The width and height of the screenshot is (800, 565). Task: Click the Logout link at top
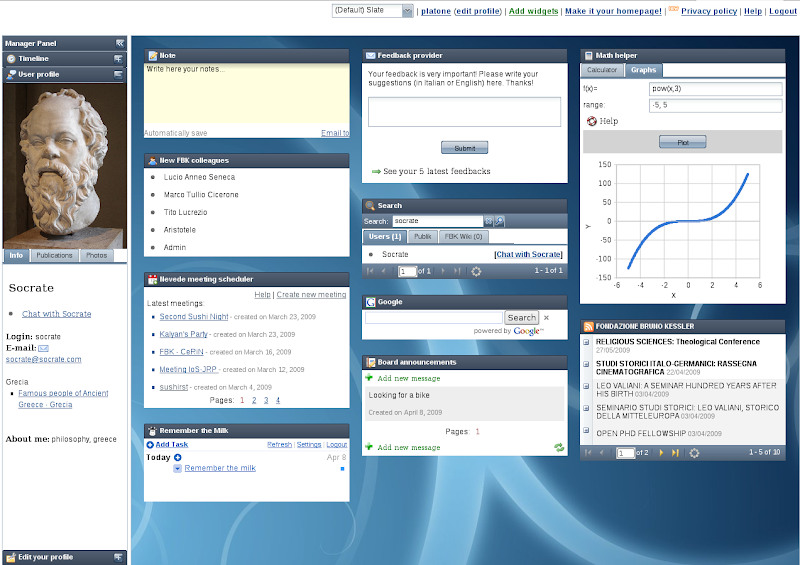point(783,11)
